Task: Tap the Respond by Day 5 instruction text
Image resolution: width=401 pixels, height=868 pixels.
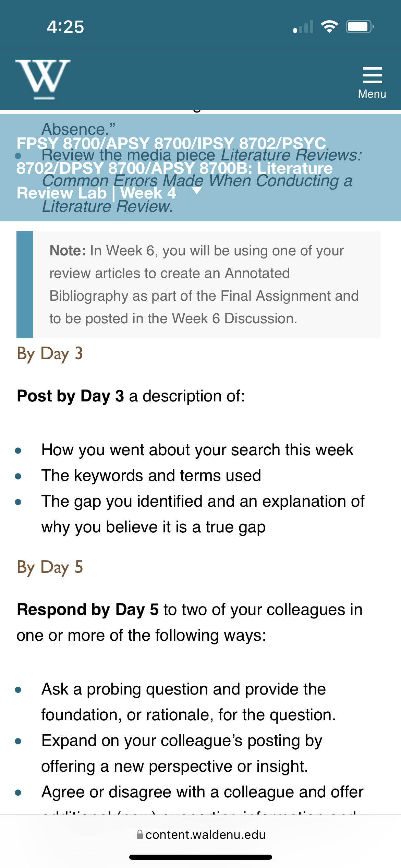Action: (x=190, y=622)
